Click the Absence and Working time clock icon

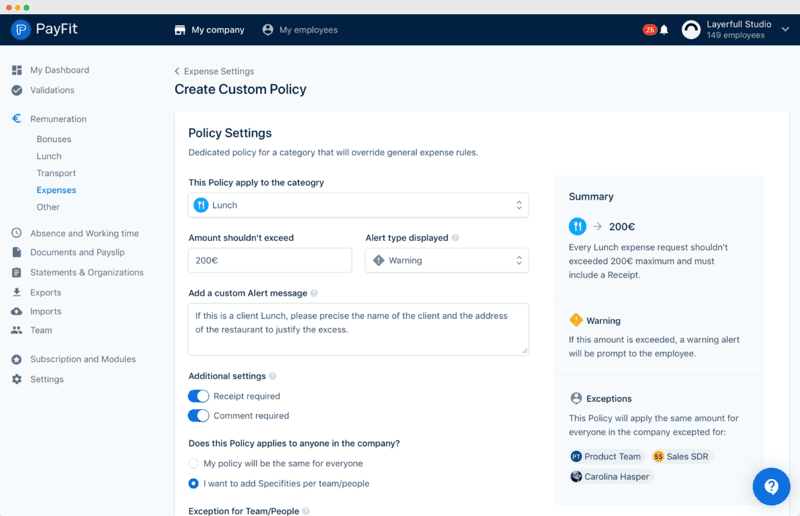tap(17, 233)
